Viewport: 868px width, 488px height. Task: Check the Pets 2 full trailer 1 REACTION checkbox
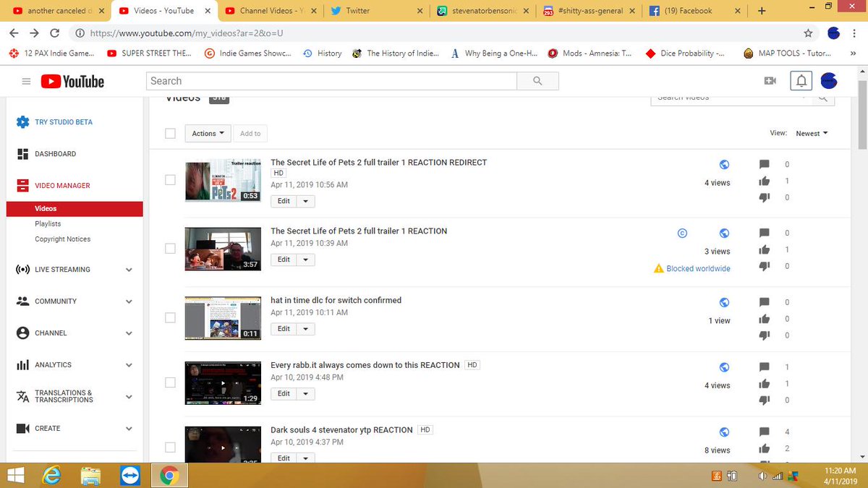170,248
